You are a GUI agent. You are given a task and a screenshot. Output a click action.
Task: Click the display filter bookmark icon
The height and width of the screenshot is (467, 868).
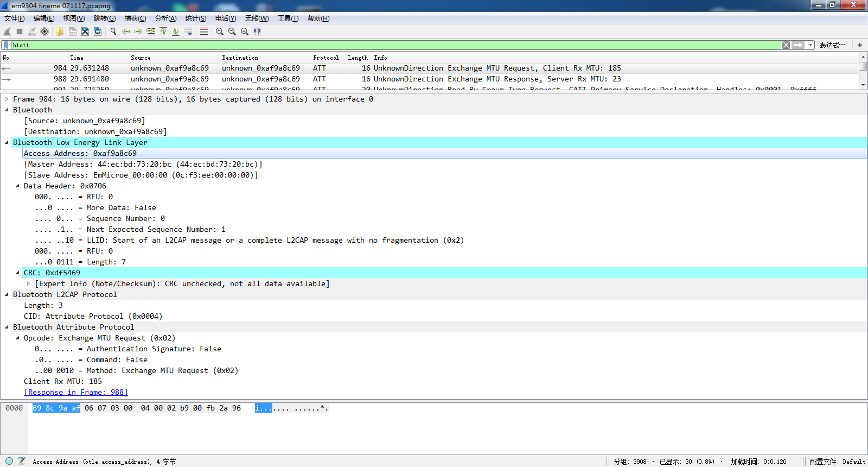6,45
